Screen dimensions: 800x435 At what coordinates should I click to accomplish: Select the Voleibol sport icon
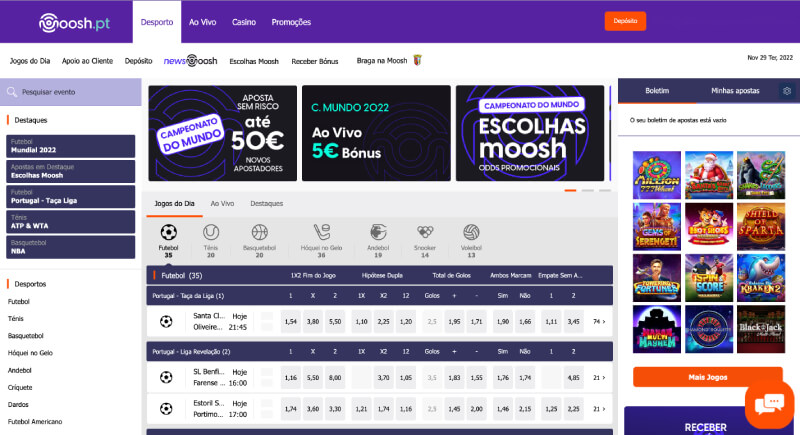pyautogui.click(x=471, y=233)
